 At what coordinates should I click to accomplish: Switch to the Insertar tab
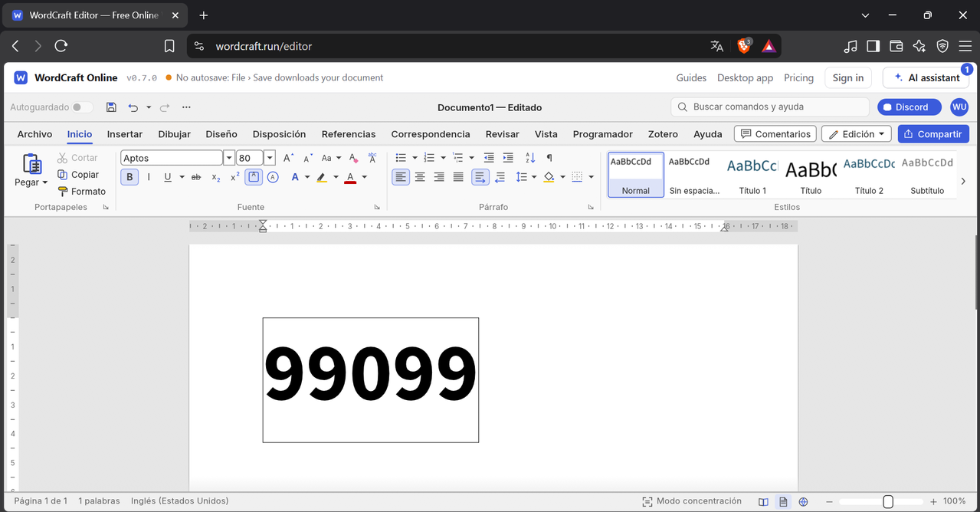pyautogui.click(x=125, y=134)
